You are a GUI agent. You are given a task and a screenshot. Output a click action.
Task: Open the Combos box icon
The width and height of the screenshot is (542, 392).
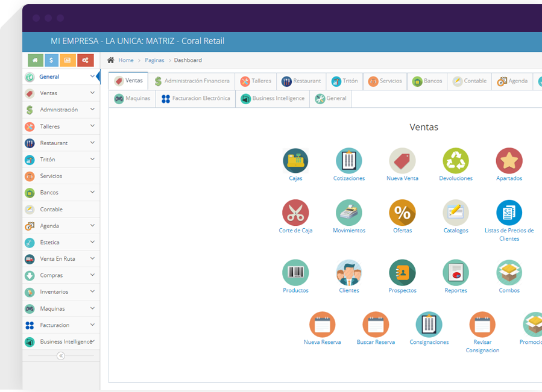pyautogui.click(x=509, y=273)
